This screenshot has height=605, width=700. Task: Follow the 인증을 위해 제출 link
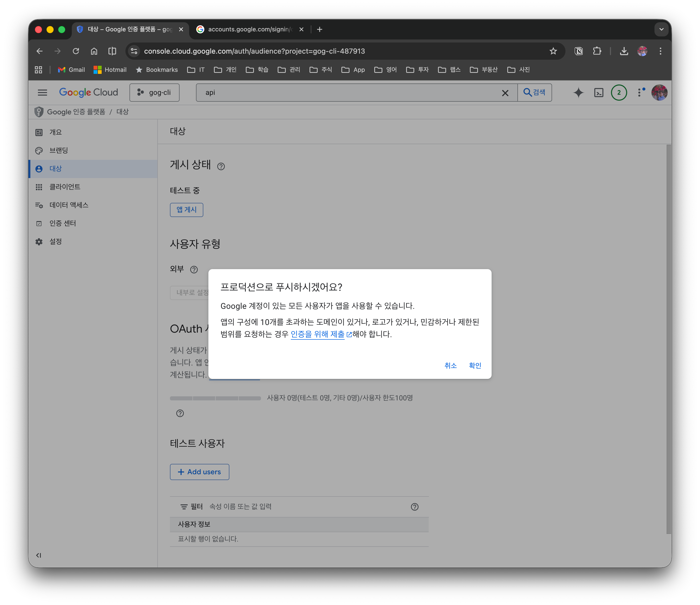point(317,334)
